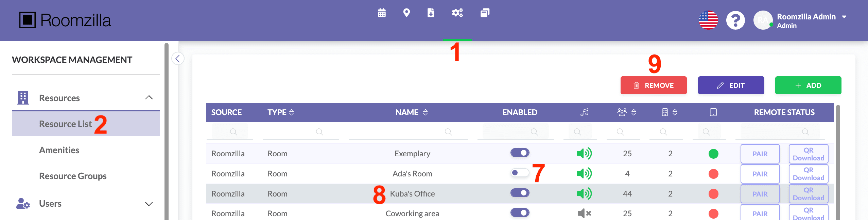This screenshot has height=220, width=868.
Task: Click the stacked windows icon in header
Action: pos(485,13)
